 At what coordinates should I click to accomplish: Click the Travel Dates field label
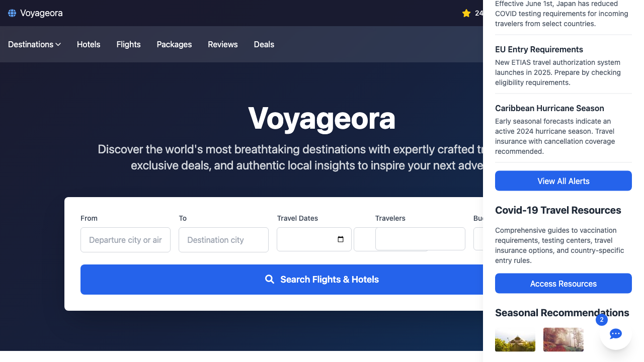[297, 218]
